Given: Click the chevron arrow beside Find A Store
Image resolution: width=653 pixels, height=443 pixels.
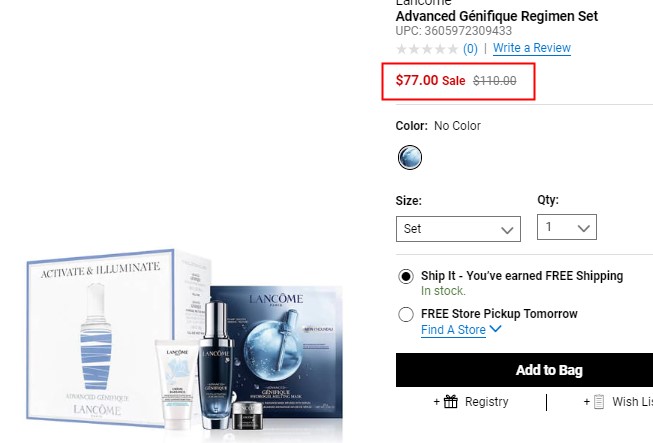Looking at the screenshot, I should tap(496, 329).
